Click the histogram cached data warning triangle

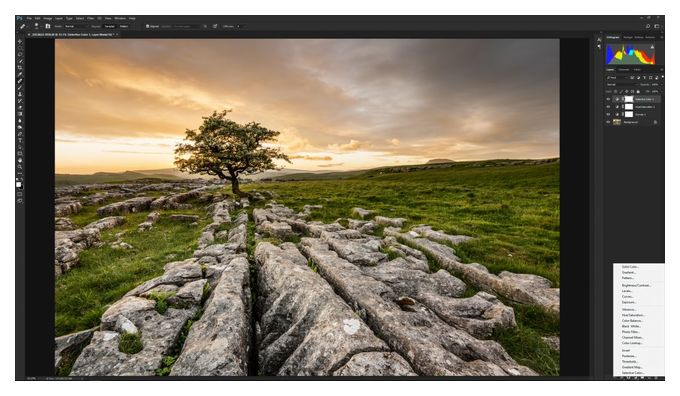click(652, 46)
